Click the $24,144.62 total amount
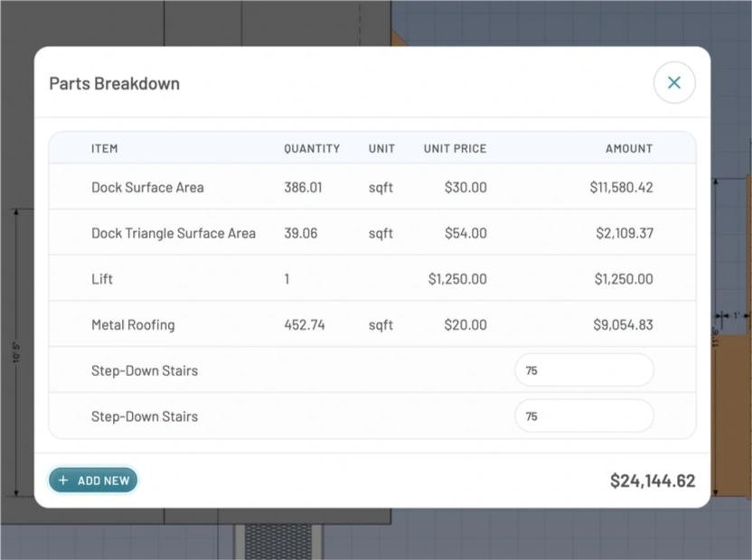Image resolution: width=752 pixels, height=560 pixels. [x=653, y=481]
